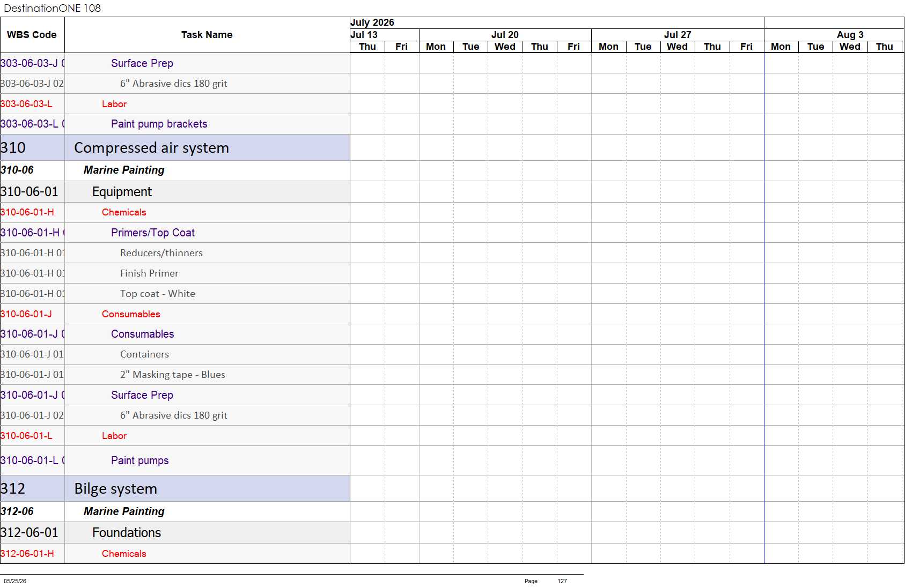Click the Paint pump brackets task
Viewport: 905px width, 588px height.
159,124
